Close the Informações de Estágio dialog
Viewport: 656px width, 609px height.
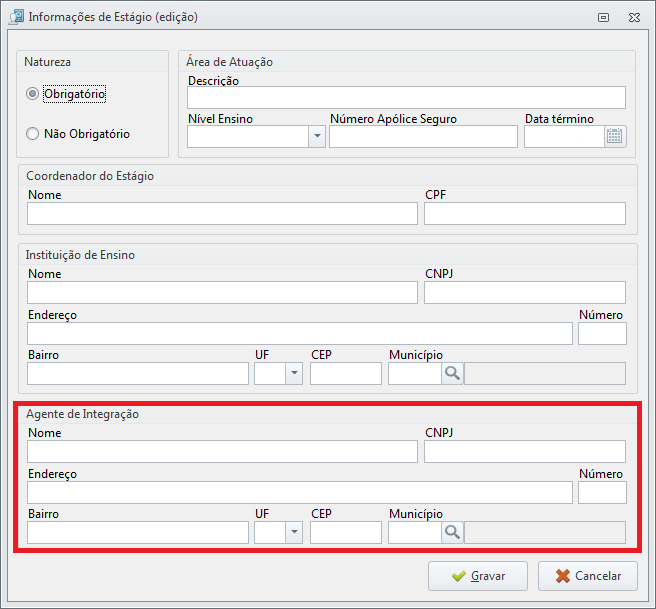[x=634, y=17]
